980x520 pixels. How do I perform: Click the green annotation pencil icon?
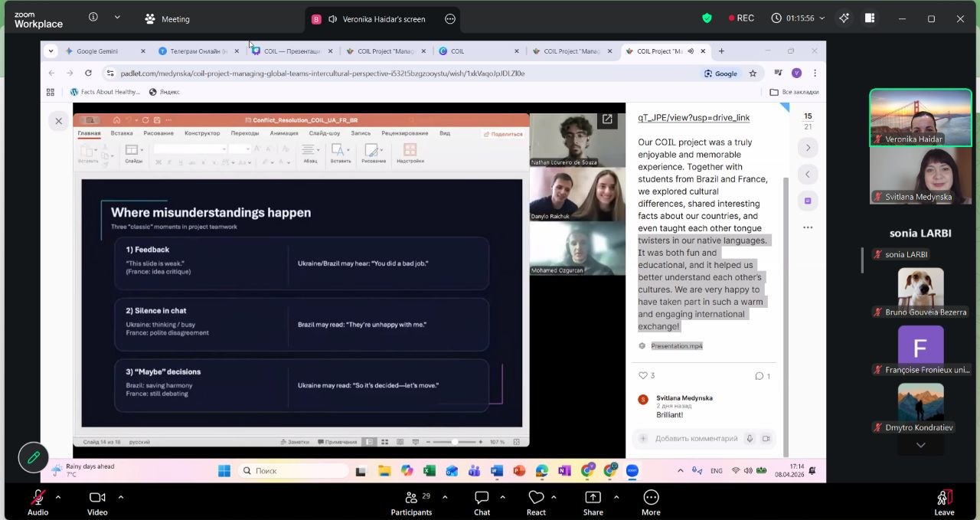coord(34,457)
